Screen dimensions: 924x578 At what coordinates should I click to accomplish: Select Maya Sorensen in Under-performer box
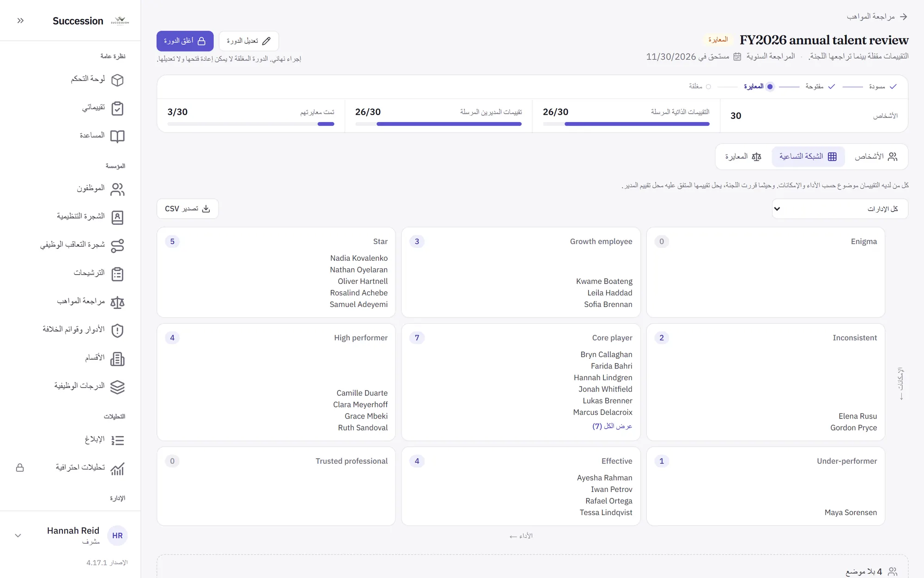[851, 512]
